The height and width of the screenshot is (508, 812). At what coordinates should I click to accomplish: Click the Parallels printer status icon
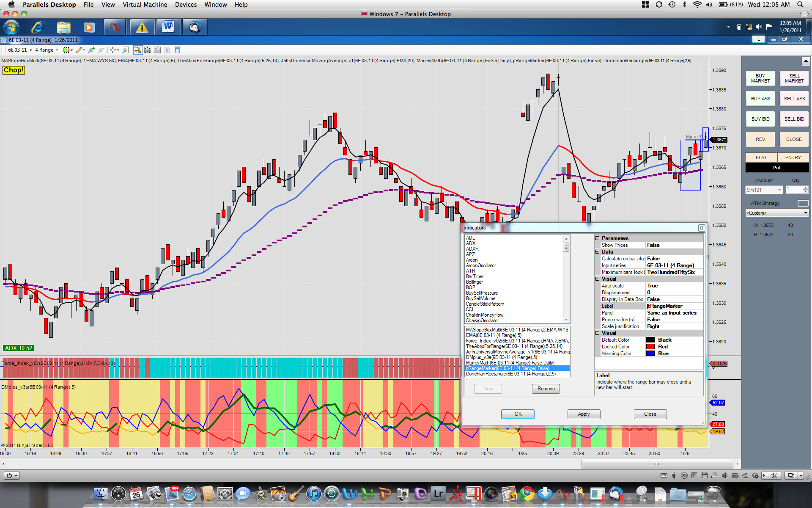pyautogui.click(x=714, y=475)
